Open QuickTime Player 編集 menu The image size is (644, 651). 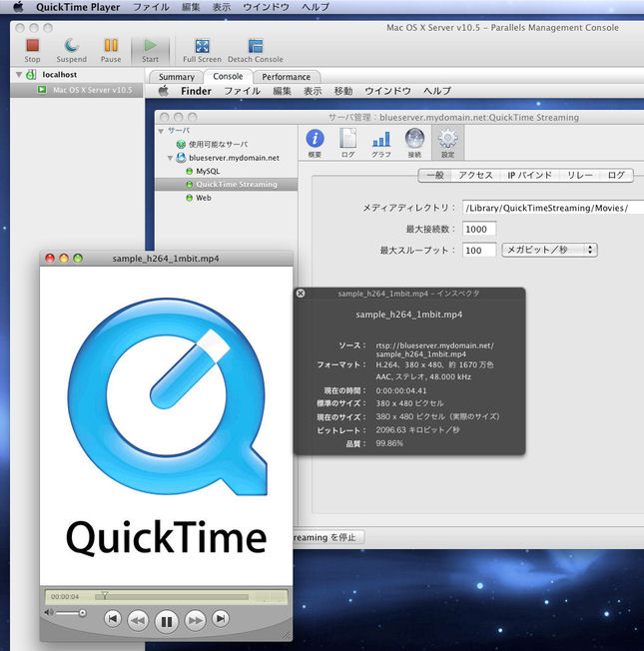pos(191,7)
